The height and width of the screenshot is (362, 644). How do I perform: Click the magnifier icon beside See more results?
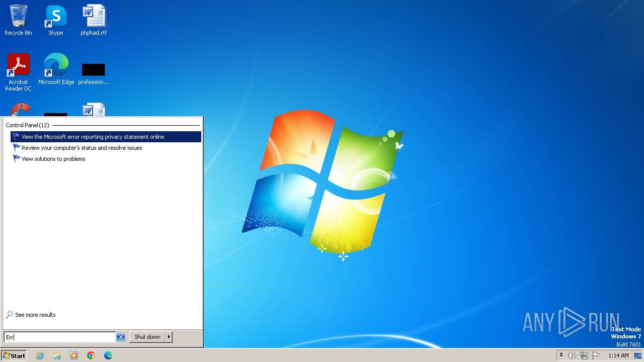(x=10, y=315)
